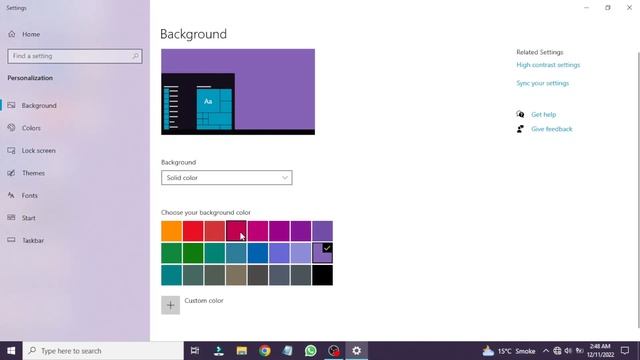Select the dark green background swatch

pyautogui.click(x=193, y=253)
